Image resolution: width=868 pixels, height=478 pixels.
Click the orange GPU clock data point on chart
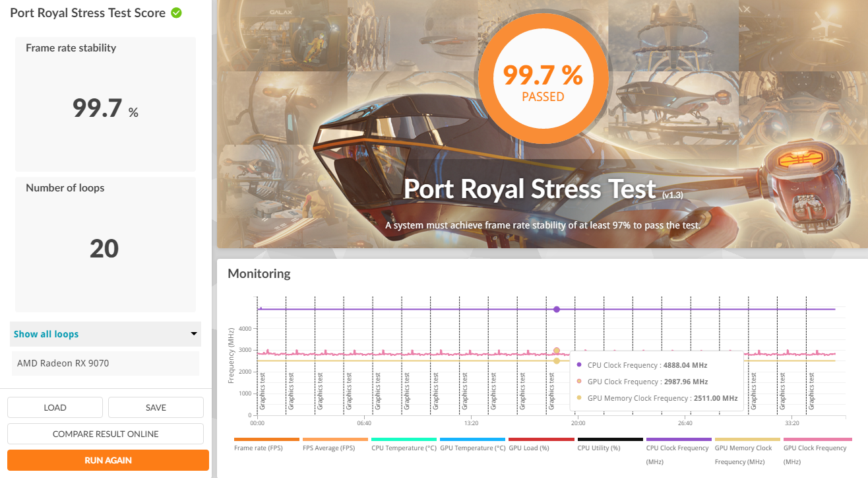pyautogui.click(x=557, y=351)
